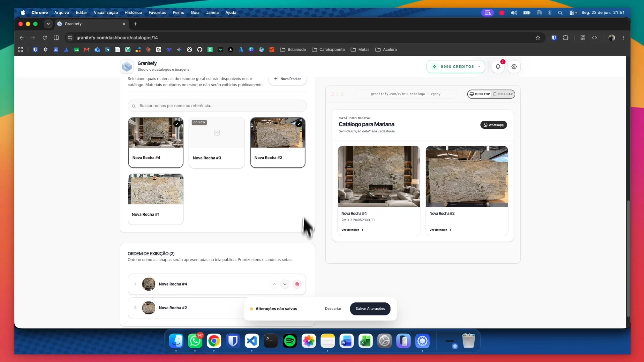The image size is (644, 362).
Task: Click the Novo Produto button
Action: (288, 79)
